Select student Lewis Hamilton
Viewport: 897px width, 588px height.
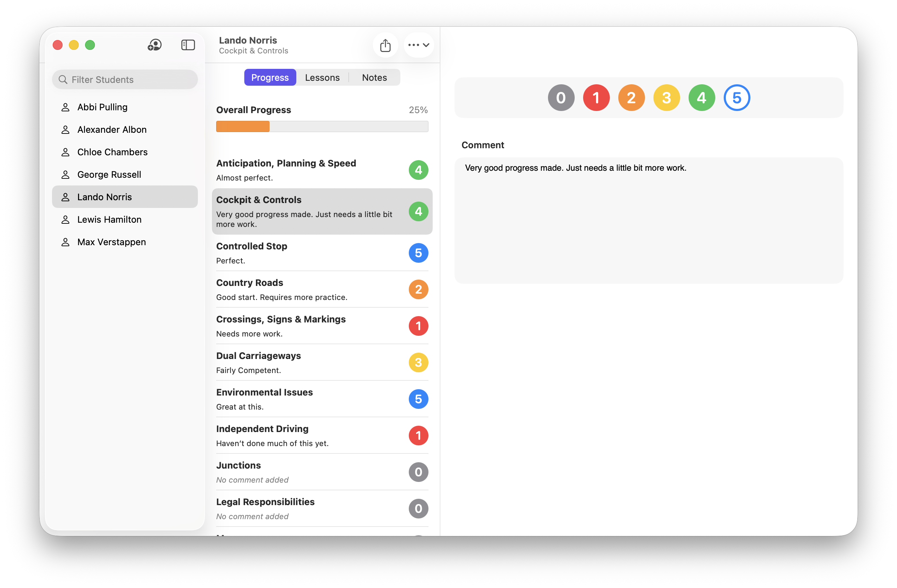tap(109, 220)
